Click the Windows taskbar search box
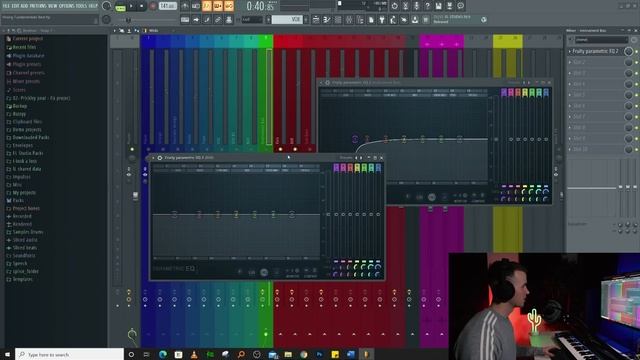Image resolution: width=640 pixels, height=360 pixels. (x=69, y=354)
